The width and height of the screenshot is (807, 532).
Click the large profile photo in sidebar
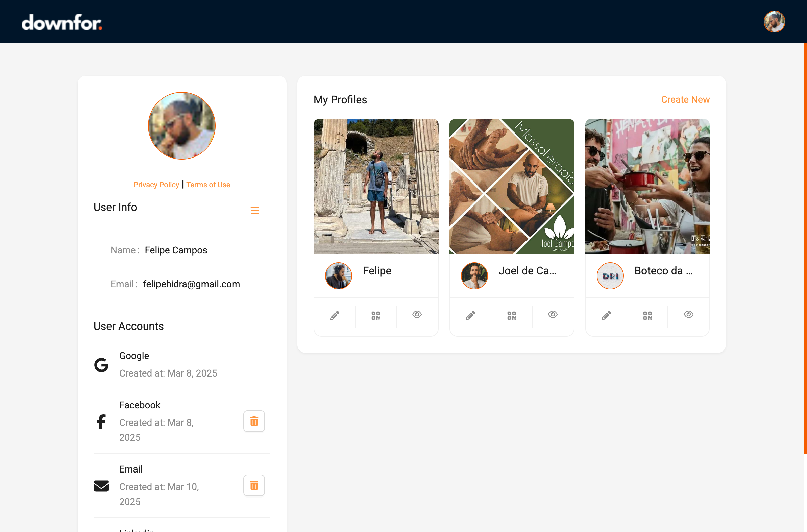[182, 125]
